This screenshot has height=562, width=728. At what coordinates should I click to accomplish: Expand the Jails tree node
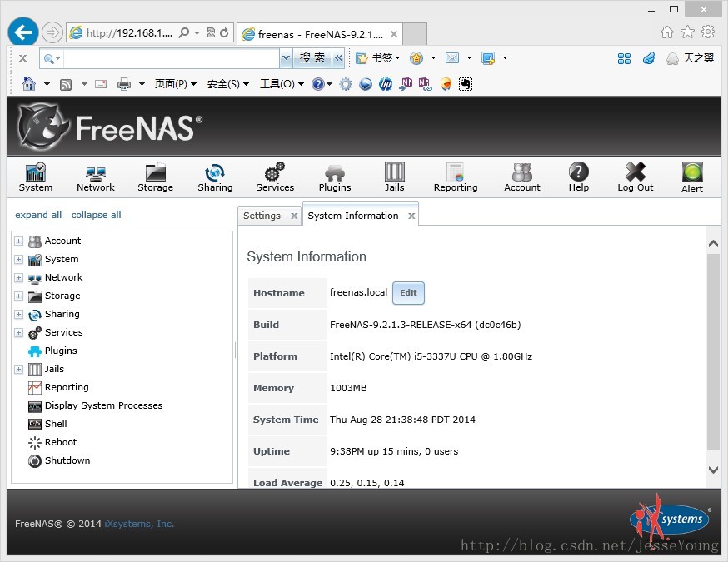pos(18,369)
